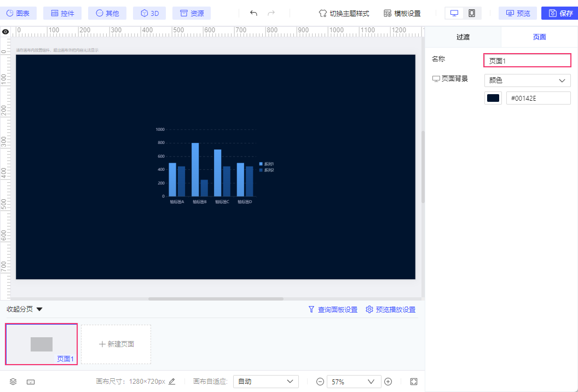Open the 图表 menu

point(18,13)
